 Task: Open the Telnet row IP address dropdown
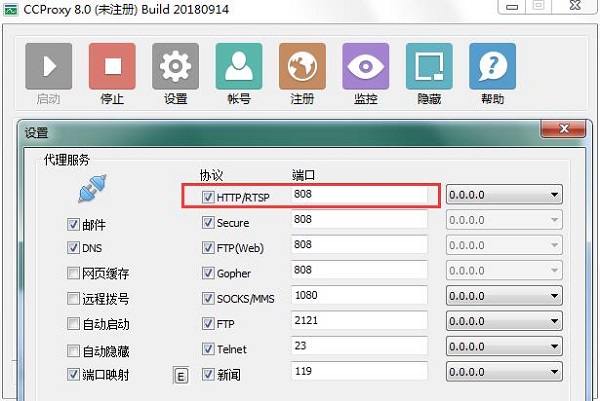tap(504, 346)
